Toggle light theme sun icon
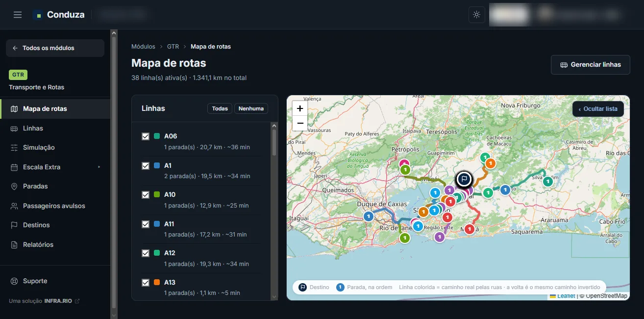The height and width of the screenshot is (319, 644). point(476,15)
